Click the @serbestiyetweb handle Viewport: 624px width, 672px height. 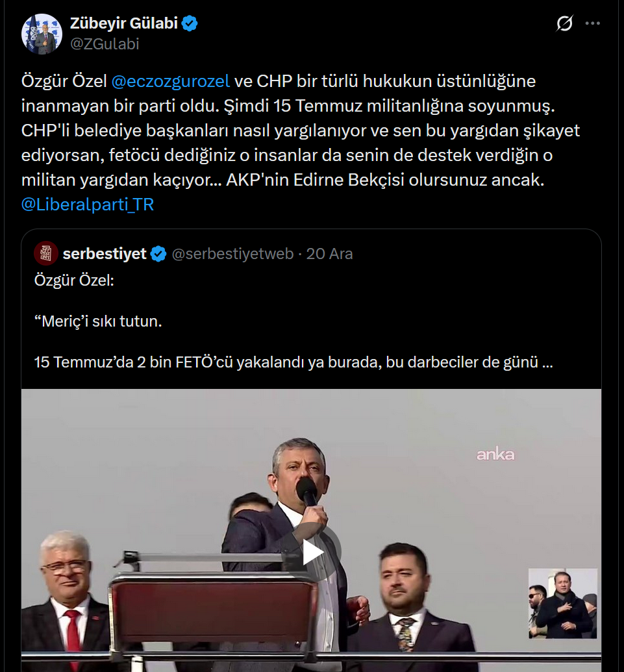[232, 254]
